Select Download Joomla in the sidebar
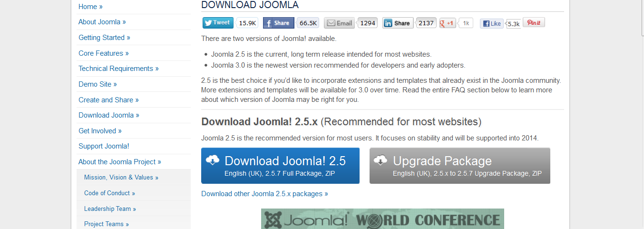Image resolution: width=644 pixels, height=229 pixels. [x=109, y=115]
